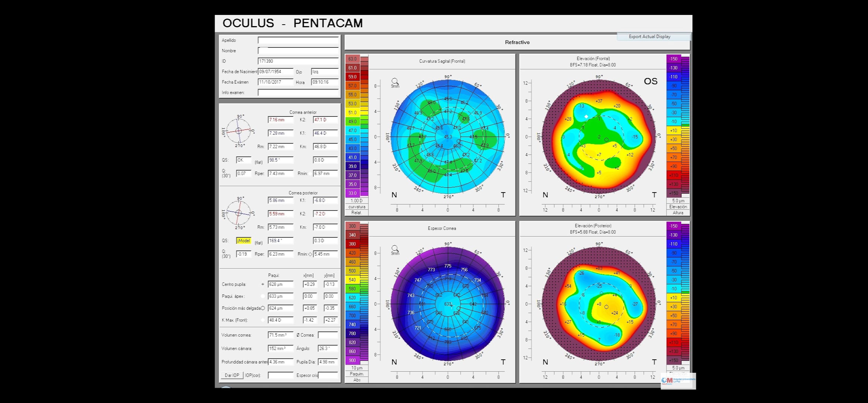
Task: Click the 47.0 cyan swatch on the curvature scale
Action: (x=352, y=131)
